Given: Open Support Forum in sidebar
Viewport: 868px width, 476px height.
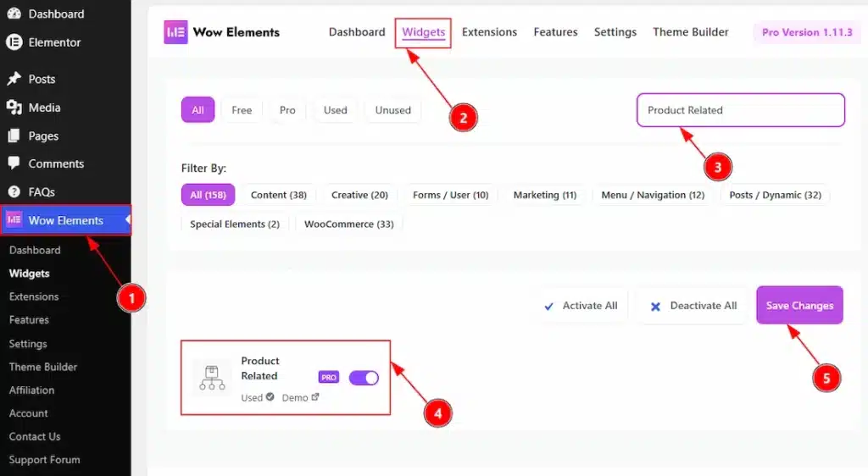Looking at the screenshot, I should [x=44, y=459].
